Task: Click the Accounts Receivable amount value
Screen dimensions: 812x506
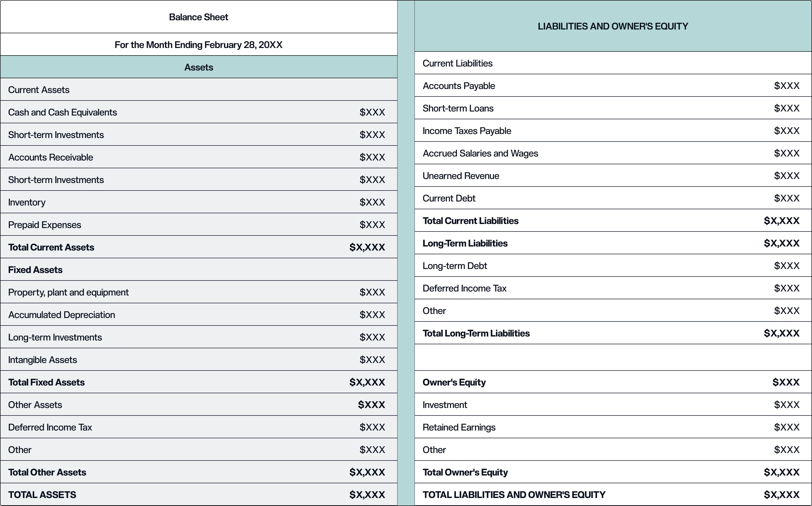Action: (x=372, y=157)
